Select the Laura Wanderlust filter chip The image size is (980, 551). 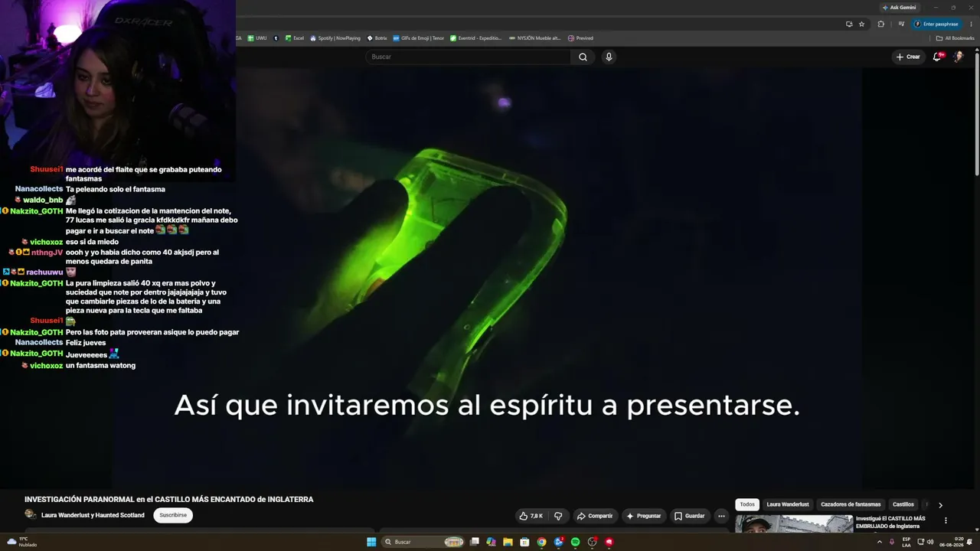coord(788,504)
